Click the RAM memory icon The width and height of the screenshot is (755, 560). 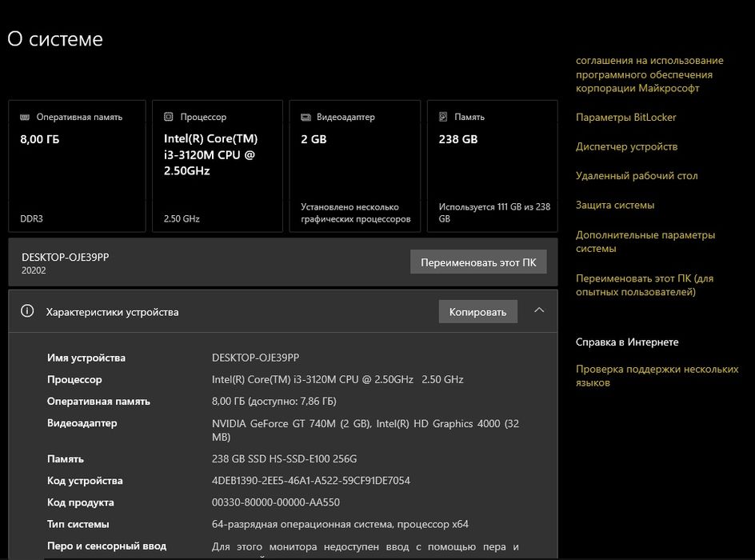coord(25,117)
